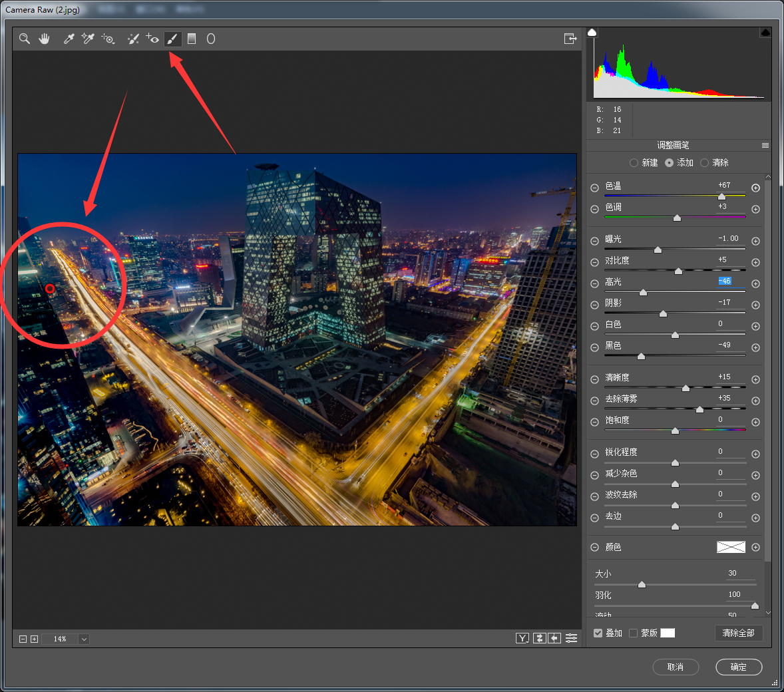Select the 新建 radio button
This screenshot has height=692, width=784.
(x=634, y=163)
